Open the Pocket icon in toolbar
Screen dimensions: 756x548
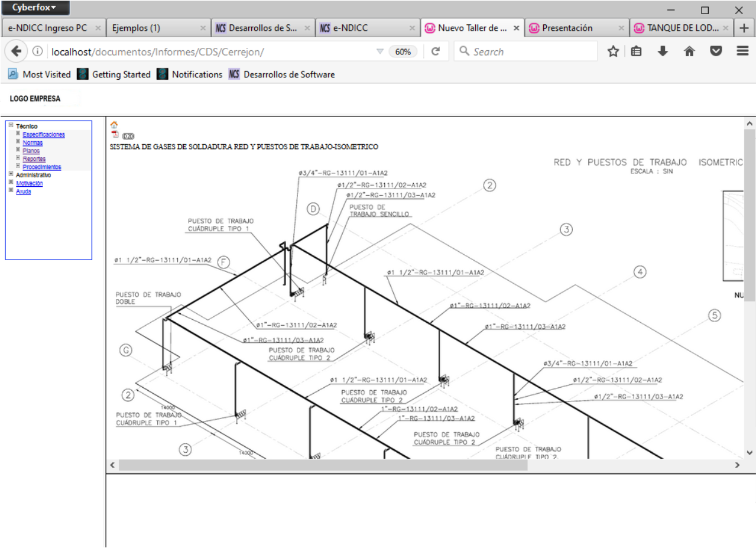[716, 51]
